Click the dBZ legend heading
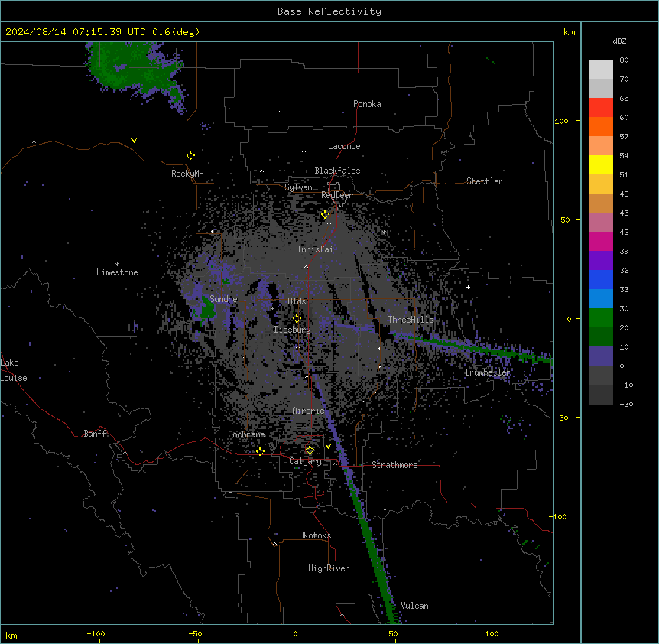 619,41
